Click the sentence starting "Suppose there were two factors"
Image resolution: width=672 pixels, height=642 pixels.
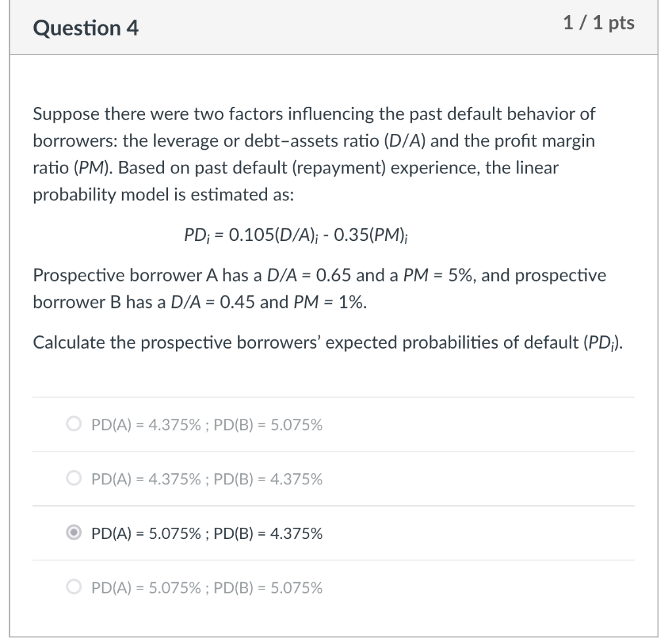point(314,114)
